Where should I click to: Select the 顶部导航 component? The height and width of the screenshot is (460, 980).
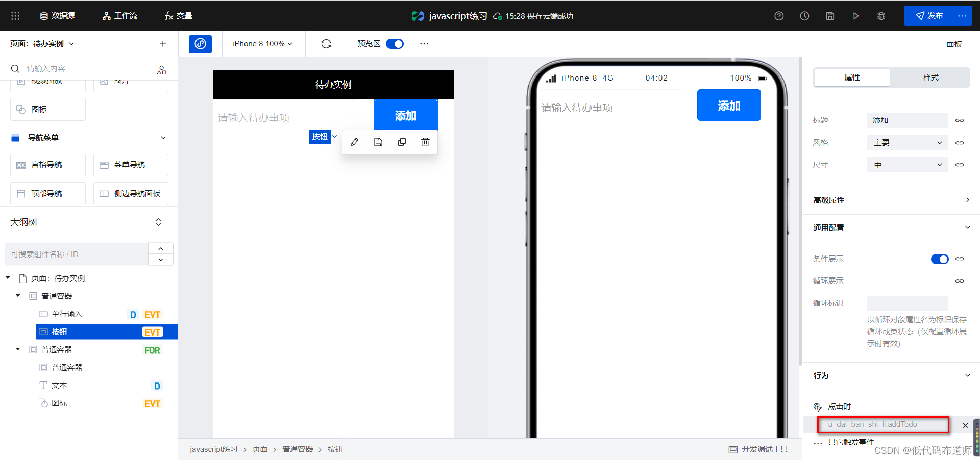tap(48, 194)
